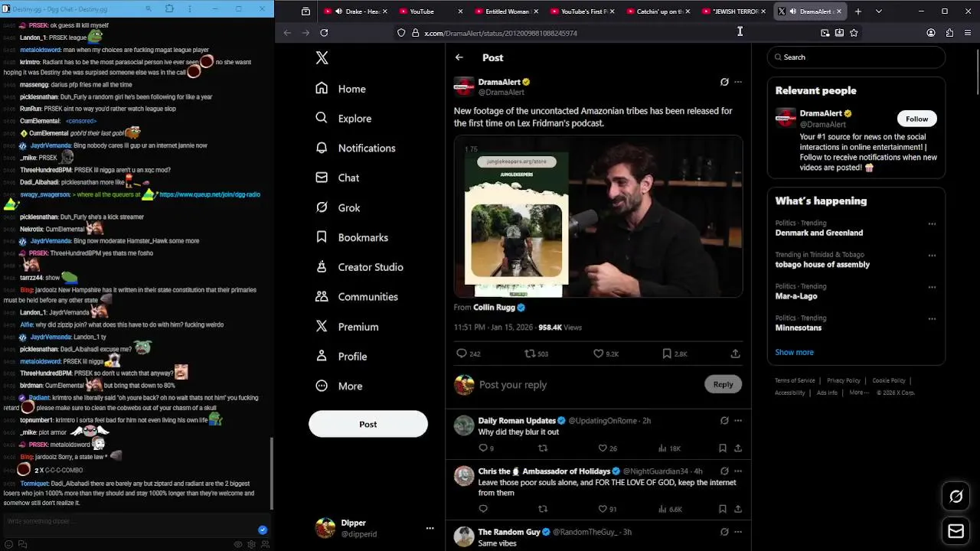
Task: Open Communities in X sidebar
Action: [356, 297]
